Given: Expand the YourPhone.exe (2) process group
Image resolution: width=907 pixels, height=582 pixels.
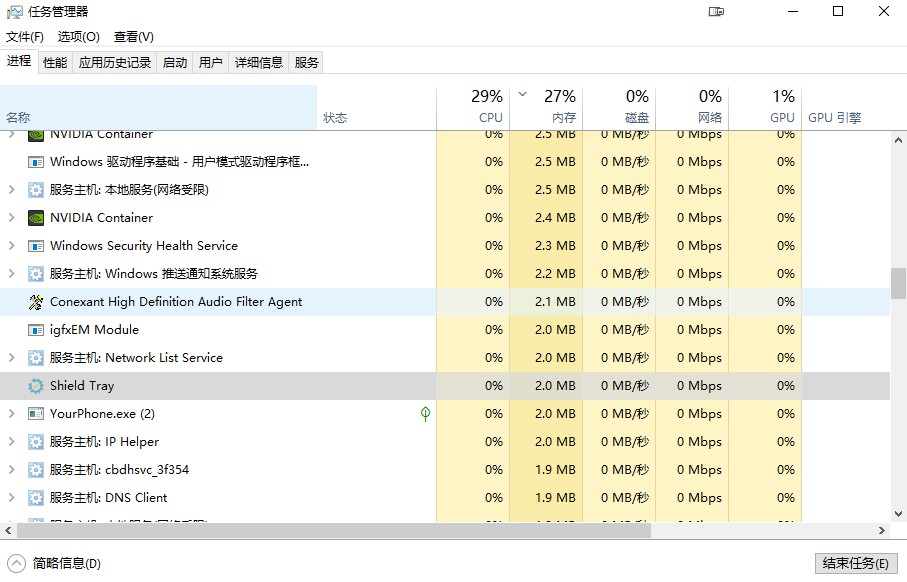Looking at the screenshot, I should [x=10, y=413].
